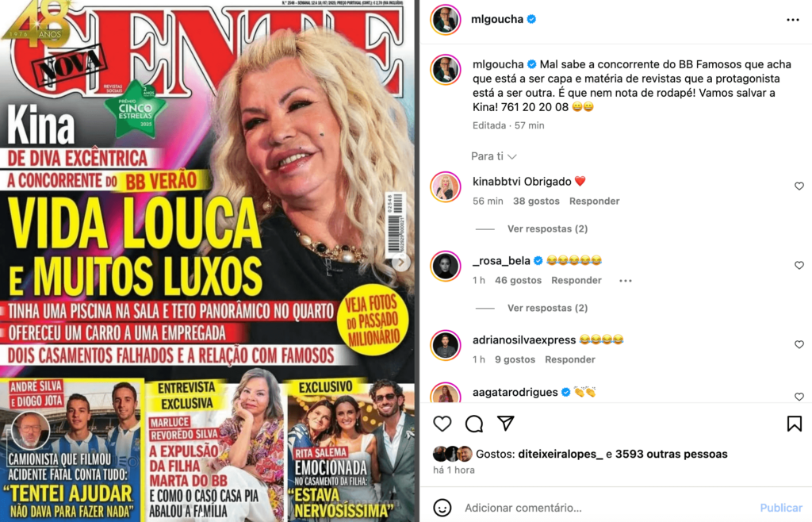This screenshot has width=812, height=522.
Task: Open kinabbtvi profile picture
Action: [446, 186]
